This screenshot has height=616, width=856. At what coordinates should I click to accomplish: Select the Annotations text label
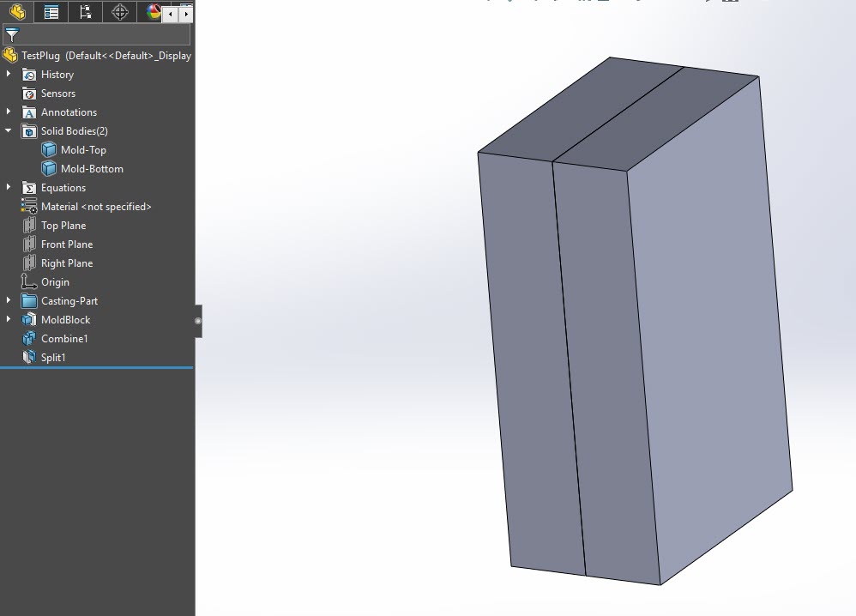pos(69,112)
